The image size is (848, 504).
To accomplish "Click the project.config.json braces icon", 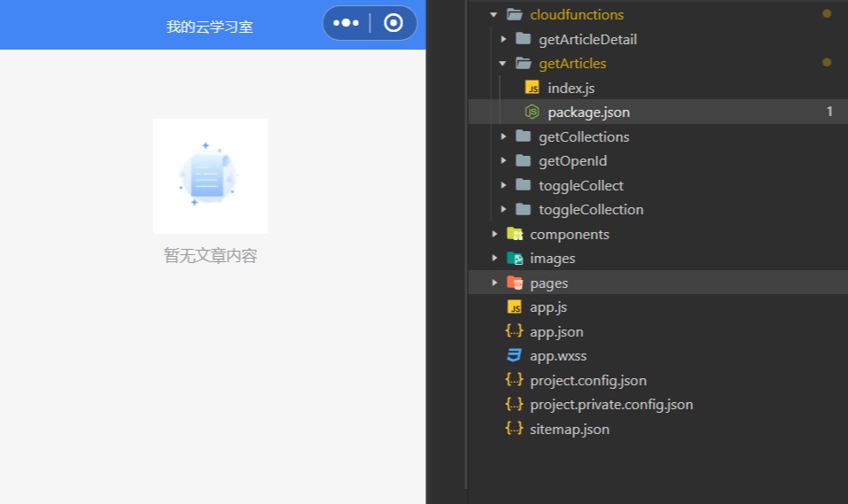I will click(514, 380).
